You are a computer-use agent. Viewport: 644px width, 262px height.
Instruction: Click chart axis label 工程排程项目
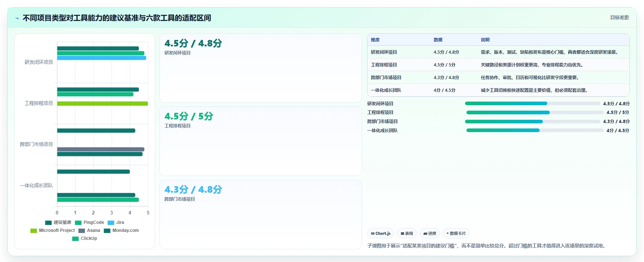point(39,103)
